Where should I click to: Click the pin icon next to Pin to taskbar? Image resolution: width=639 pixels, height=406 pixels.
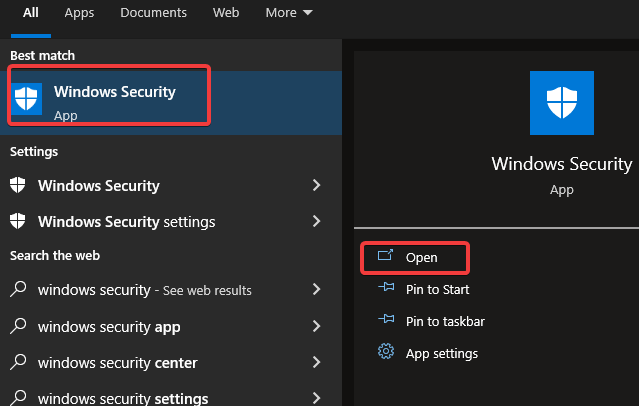point(386,319)
